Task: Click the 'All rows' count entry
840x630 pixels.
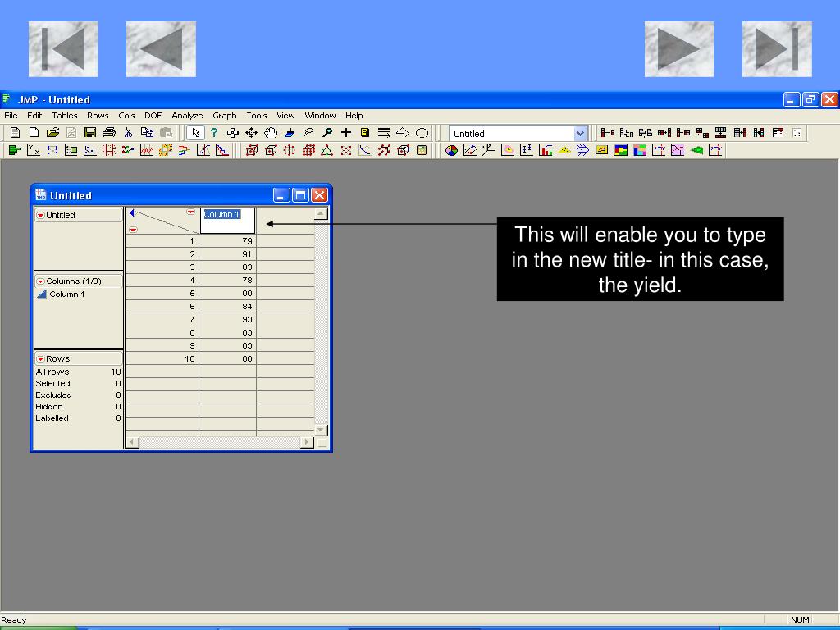Action: click(x=78, y=372)
